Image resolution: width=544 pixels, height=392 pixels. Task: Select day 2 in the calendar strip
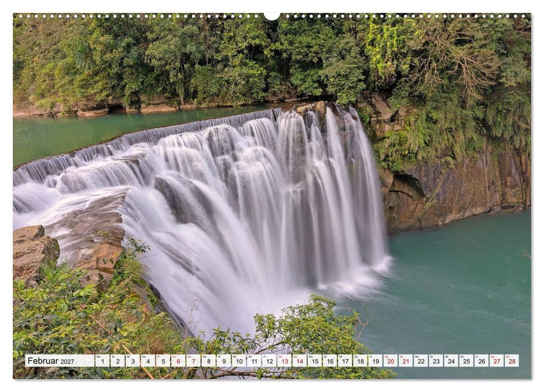point(118,361)
